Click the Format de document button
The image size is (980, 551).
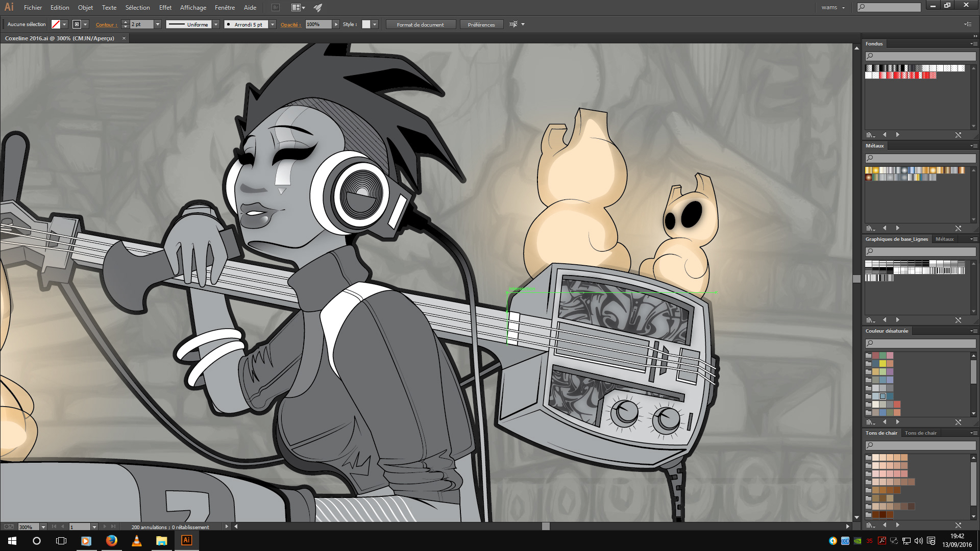420,24
